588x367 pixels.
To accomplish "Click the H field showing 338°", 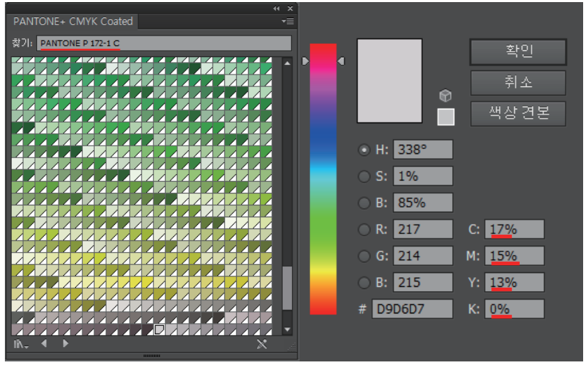I will point(423,150).
